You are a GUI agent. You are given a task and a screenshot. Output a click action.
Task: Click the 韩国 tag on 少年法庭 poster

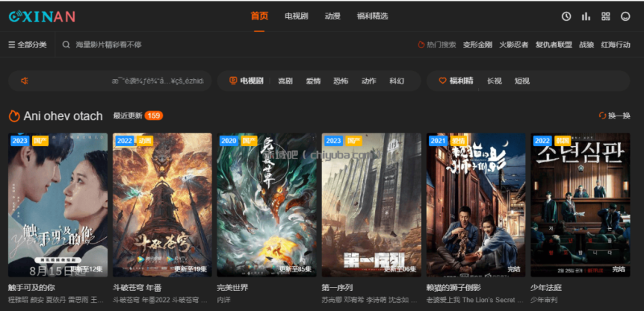562,141
